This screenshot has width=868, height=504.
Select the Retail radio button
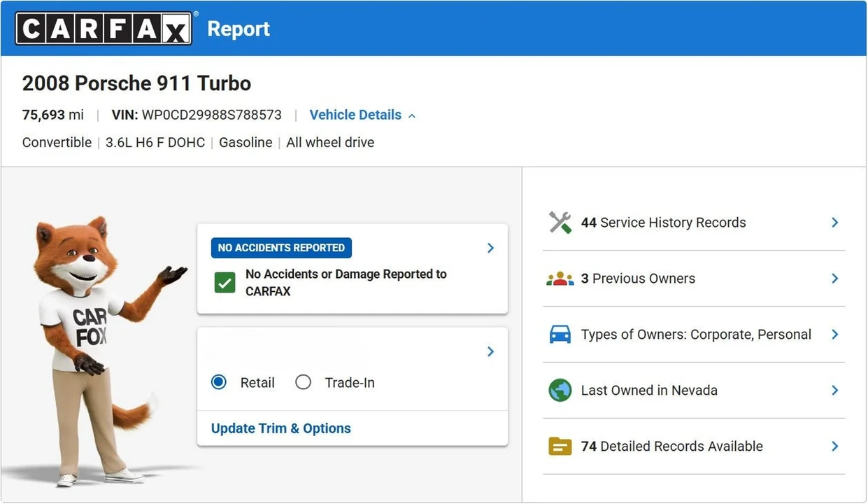pyautogui.click(x=219, y=383)
